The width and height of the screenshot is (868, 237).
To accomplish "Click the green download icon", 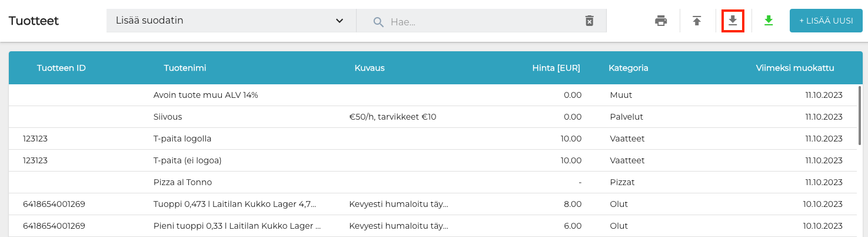I will (768, 21).
